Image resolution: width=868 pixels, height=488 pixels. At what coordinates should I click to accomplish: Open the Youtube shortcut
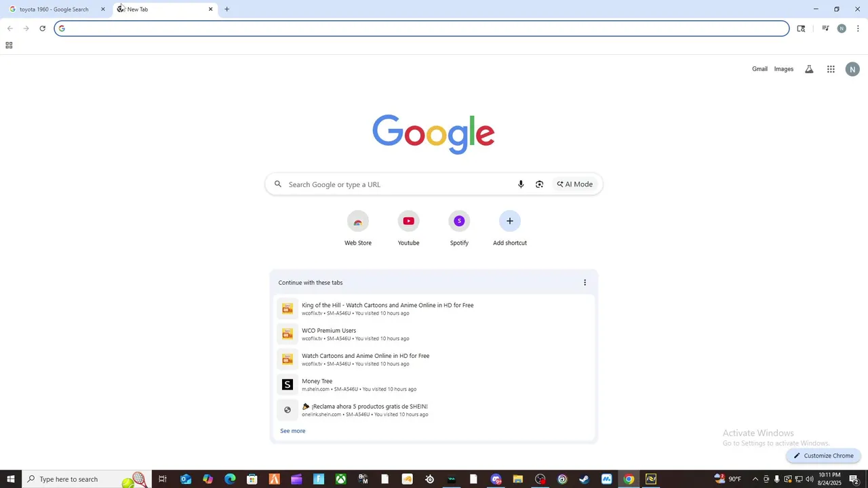point(408,228)
